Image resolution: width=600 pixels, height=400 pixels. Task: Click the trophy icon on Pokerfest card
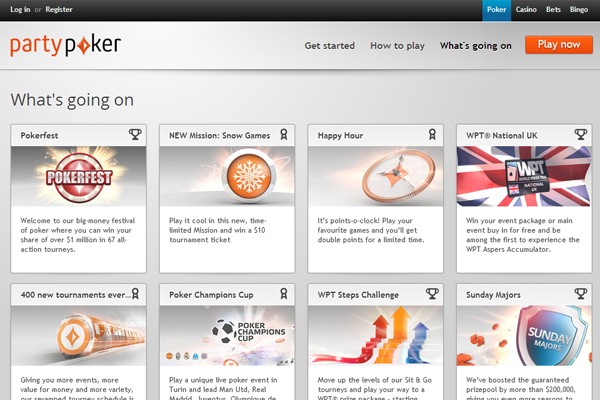tap(135, 134)
